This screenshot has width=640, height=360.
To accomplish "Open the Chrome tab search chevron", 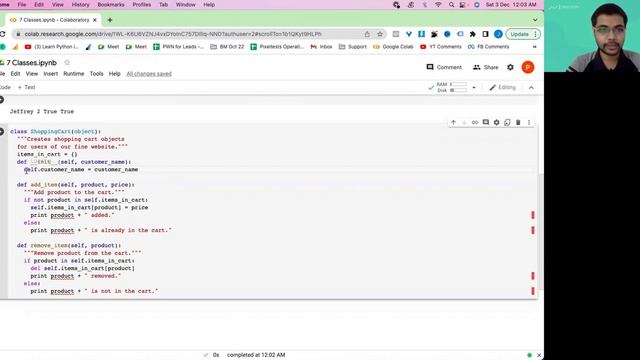I will 535,20.
